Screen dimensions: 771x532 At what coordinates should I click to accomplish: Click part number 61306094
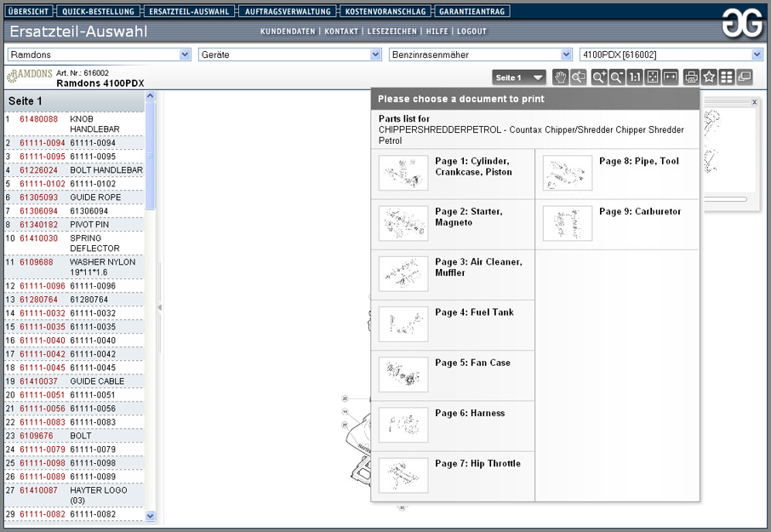[x=39, y=211]
